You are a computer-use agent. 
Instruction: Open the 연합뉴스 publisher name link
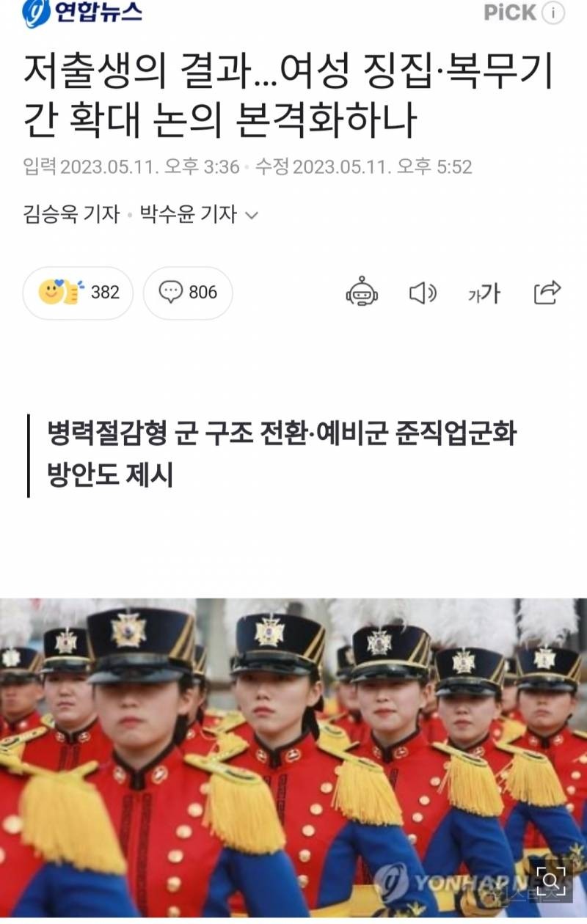(x=98, y=13)
